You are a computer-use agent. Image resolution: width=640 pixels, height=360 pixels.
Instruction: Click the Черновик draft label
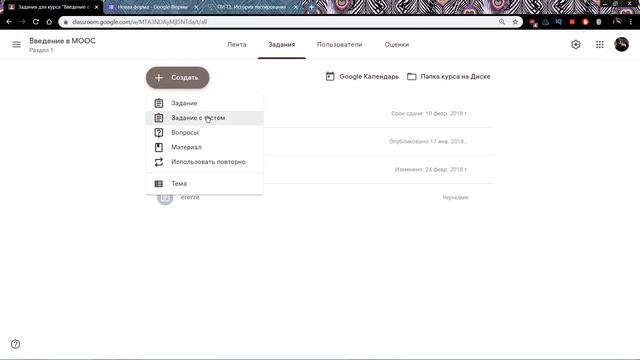click(x=456, y=198)
